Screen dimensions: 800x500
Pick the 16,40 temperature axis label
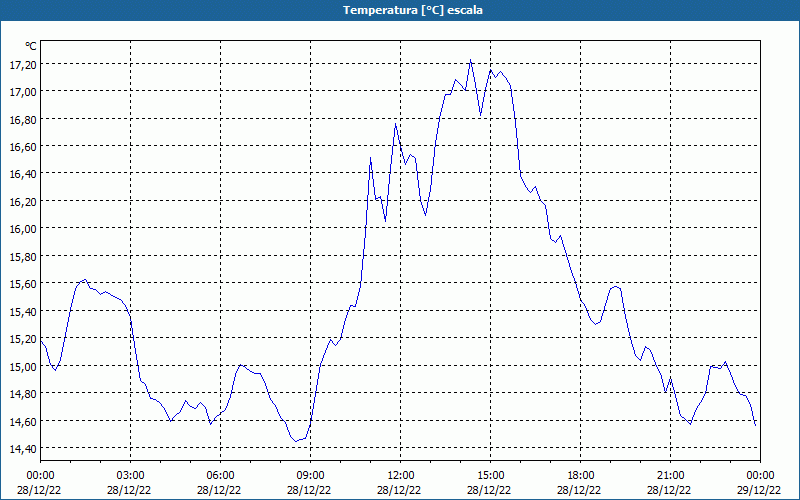pyautogui.click(x=23, y=174)
